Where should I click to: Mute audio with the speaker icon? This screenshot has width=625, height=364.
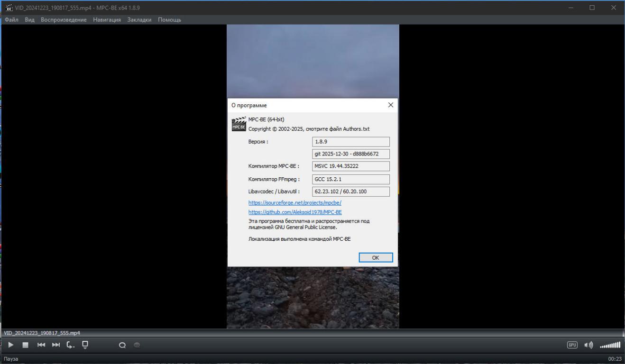(588, 345)
